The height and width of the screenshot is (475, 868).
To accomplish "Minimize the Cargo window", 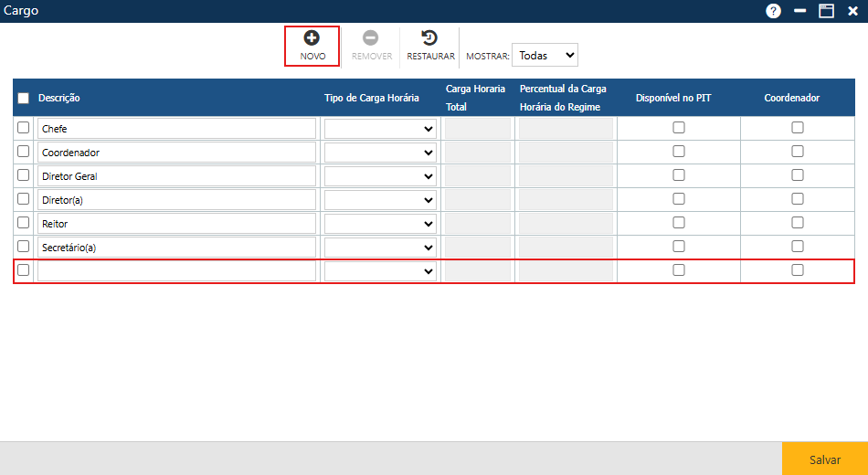I will (799, 11).
